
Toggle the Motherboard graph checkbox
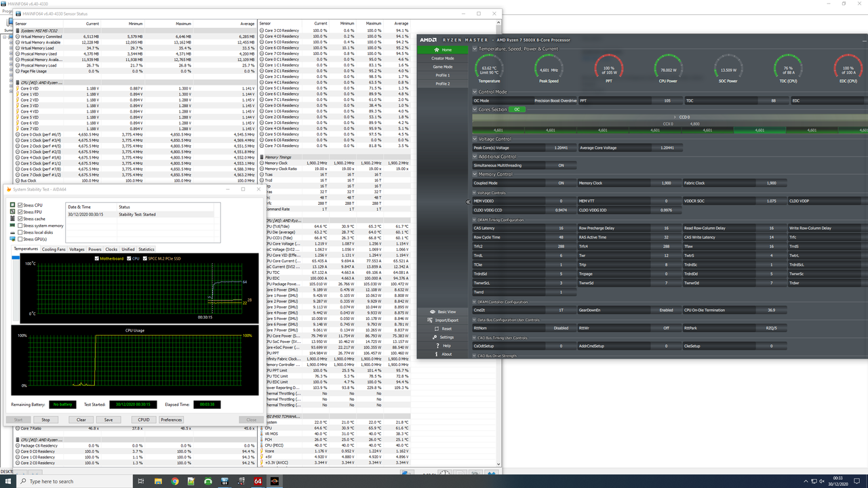pos(97,258)
